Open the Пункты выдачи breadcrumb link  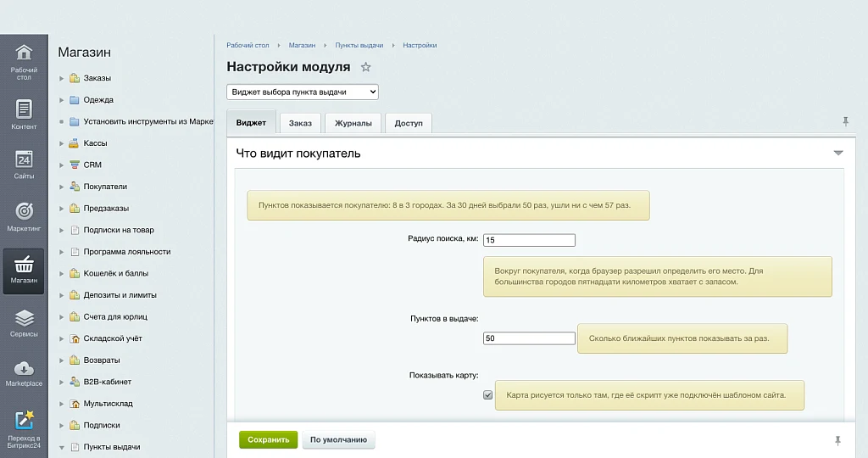click(x=359, y=46)
